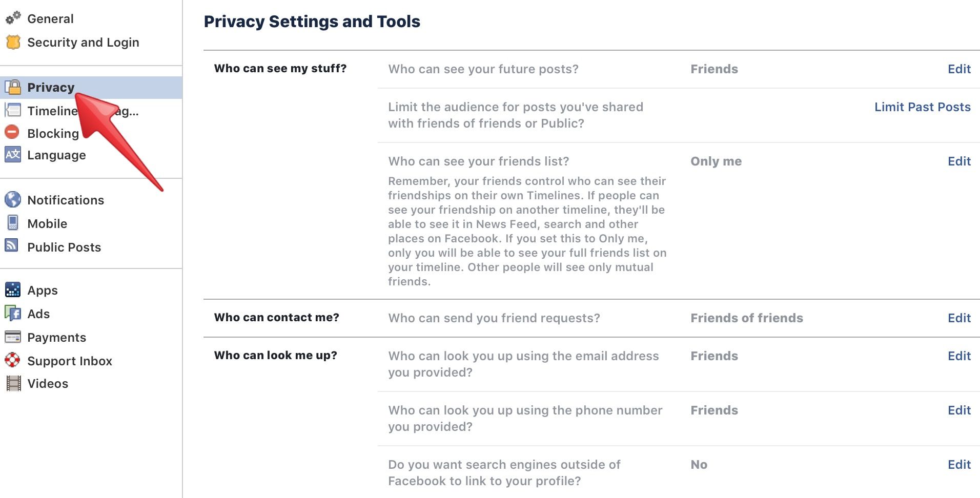
Task: Click the Language translate icon
Action: click(13, 154)
